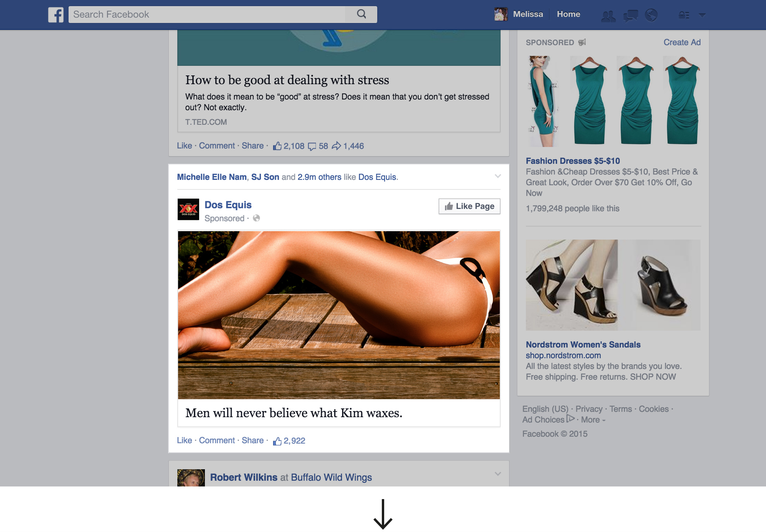Open the Dos Equis page name
Screen dimensions: 766x532
(228, 205)
